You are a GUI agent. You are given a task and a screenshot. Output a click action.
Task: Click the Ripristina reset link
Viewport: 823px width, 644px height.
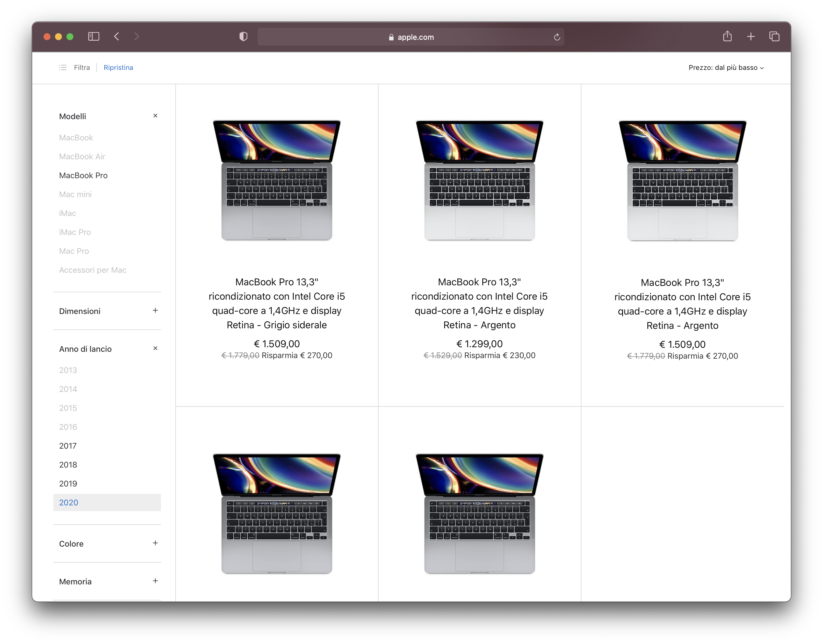point(118,68)
